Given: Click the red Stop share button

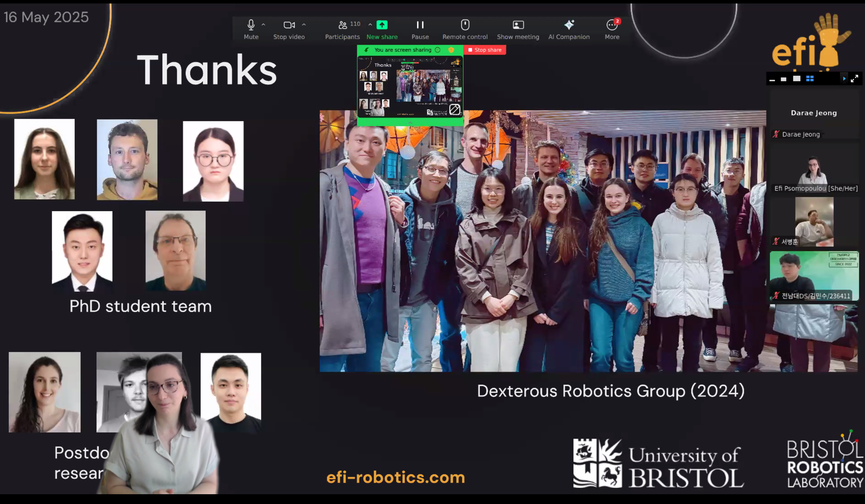Looking at the screenshot, I should [485, 50].
